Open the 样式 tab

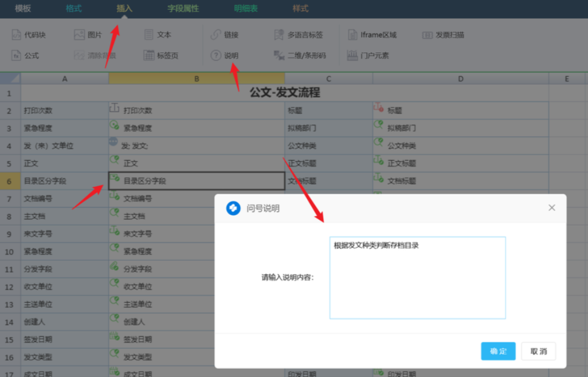[x=300, y=8]
